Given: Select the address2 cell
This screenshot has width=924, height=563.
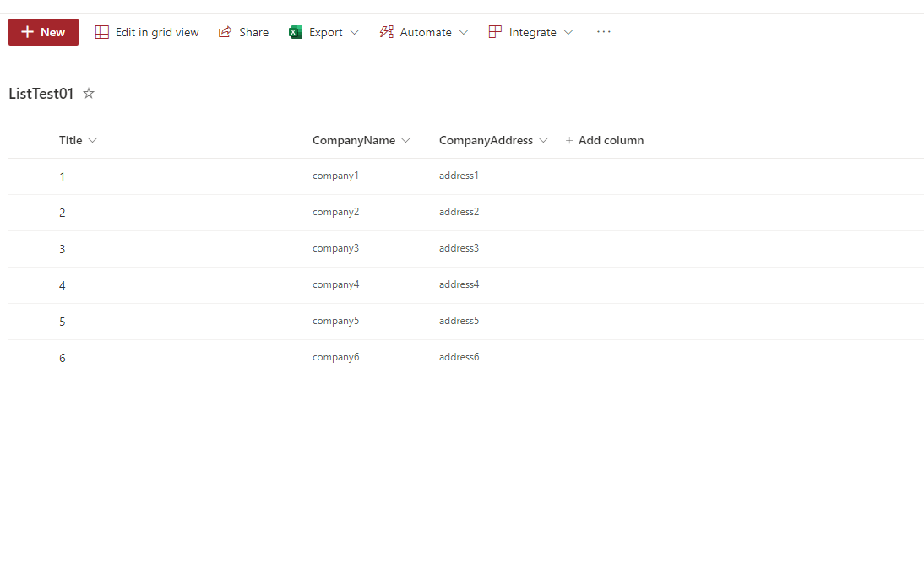Looking at the screenshot, I should point(459,212).
